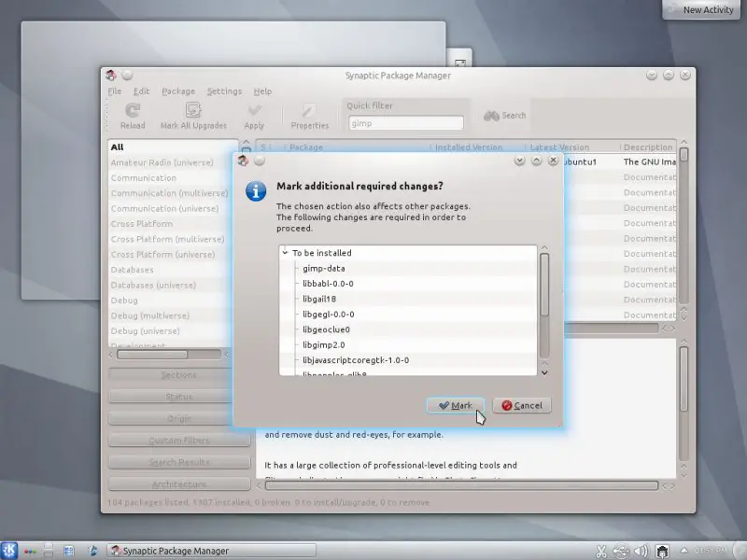
Task: Click the Search binoculars button
Action: tap(505, 115)
